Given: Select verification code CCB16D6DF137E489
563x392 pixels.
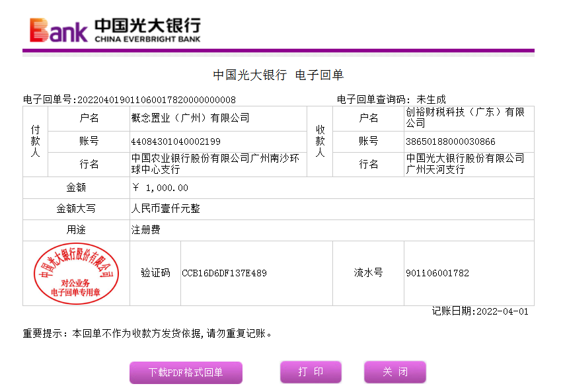Looking at the screenshot, I should [224, 273].
